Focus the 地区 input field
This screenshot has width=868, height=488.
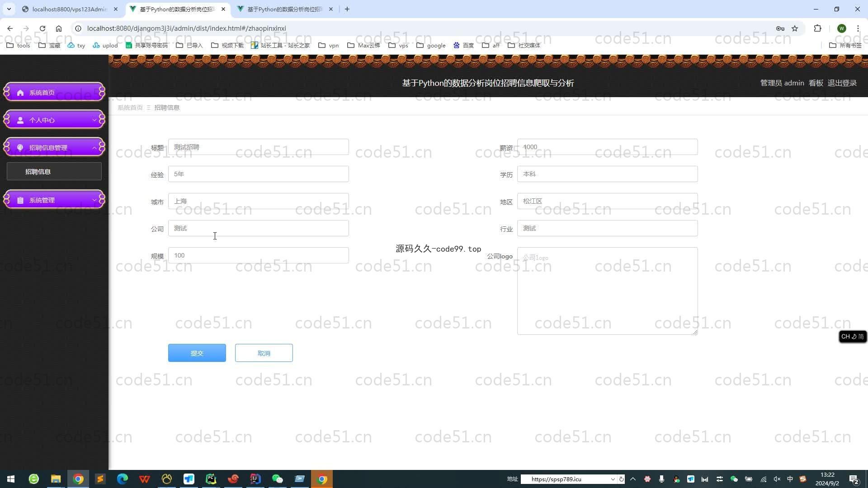[608, 201]
